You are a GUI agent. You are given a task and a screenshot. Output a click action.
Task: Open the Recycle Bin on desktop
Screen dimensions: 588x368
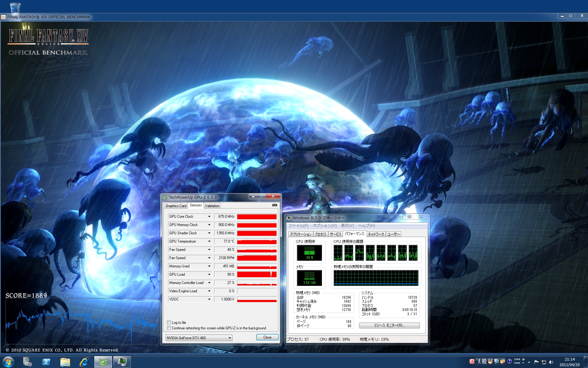coord(15,7)
